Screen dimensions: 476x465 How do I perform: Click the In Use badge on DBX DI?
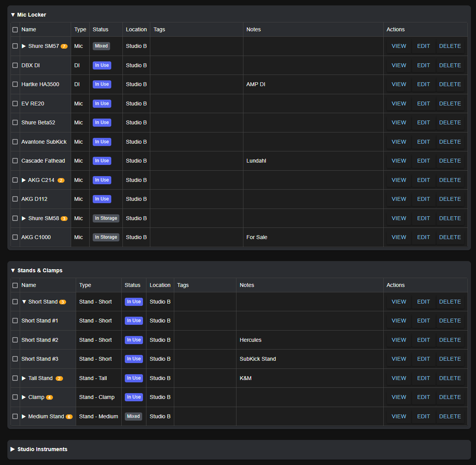[x=102, y=65]
